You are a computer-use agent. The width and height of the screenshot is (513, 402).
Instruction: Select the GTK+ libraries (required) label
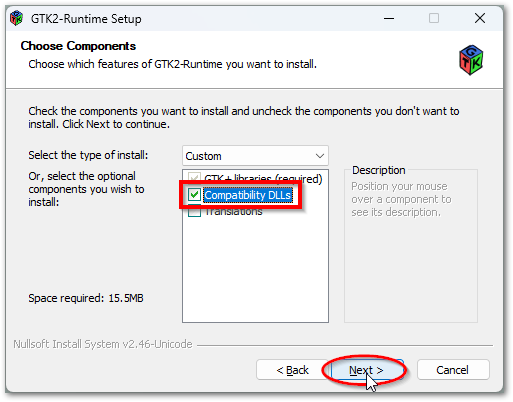tap(263, 179)
